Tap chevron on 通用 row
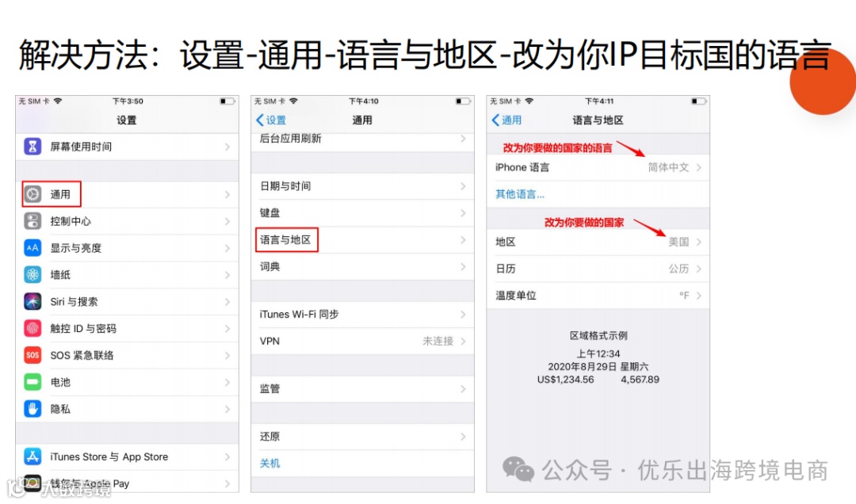 tap(227, 194)
